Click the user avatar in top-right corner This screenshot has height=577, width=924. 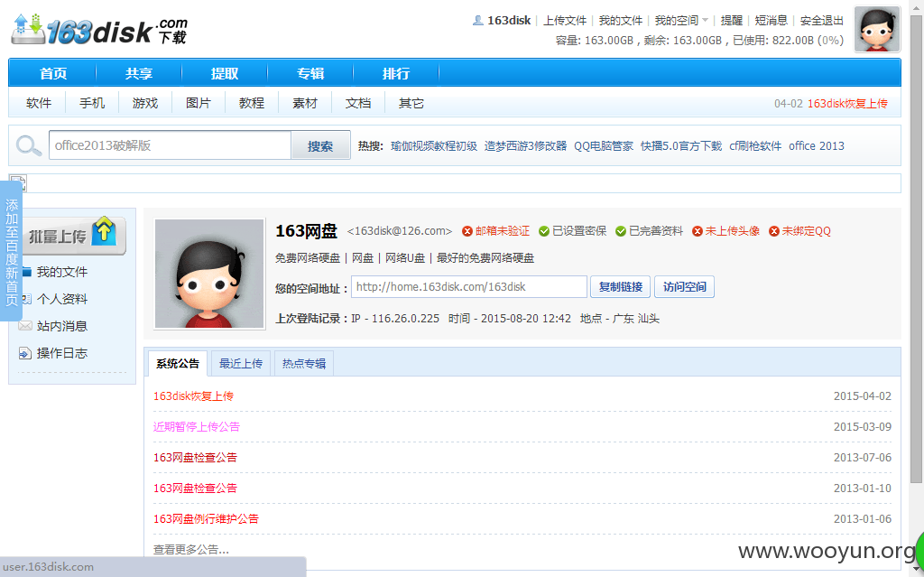click(x=877, y=30)
